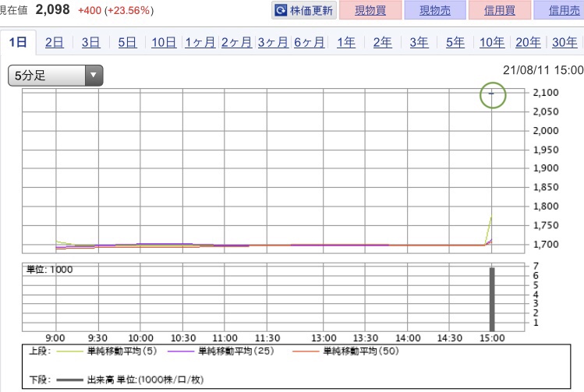Click the 出来高 単位 legend text
Image resolution: width=584 pixels, height=392 pixels.
[145, 380]
